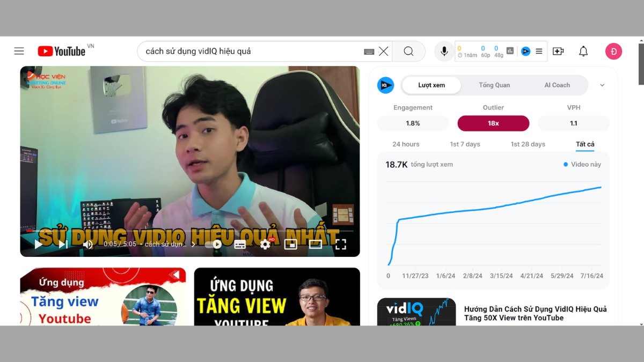Click the Học Viện channel watermark logo
The height and width of the screenshot is (362, 644).
point(47,79)
